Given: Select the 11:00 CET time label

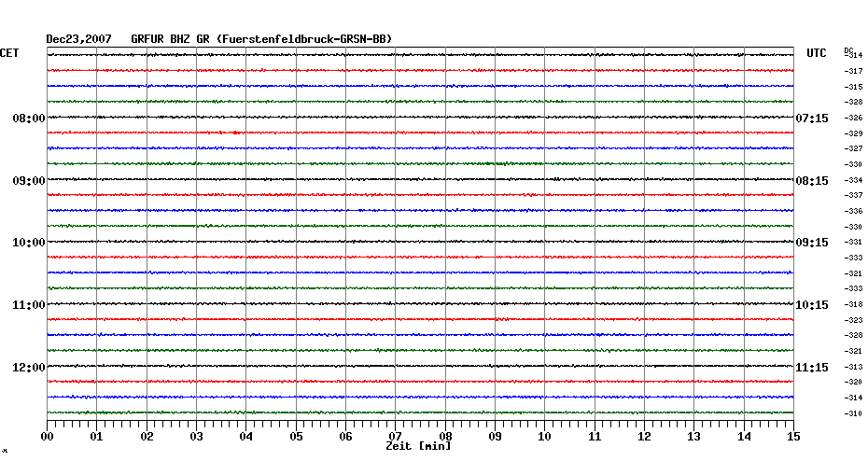Looking at the screenshot, I should [29, 305].
